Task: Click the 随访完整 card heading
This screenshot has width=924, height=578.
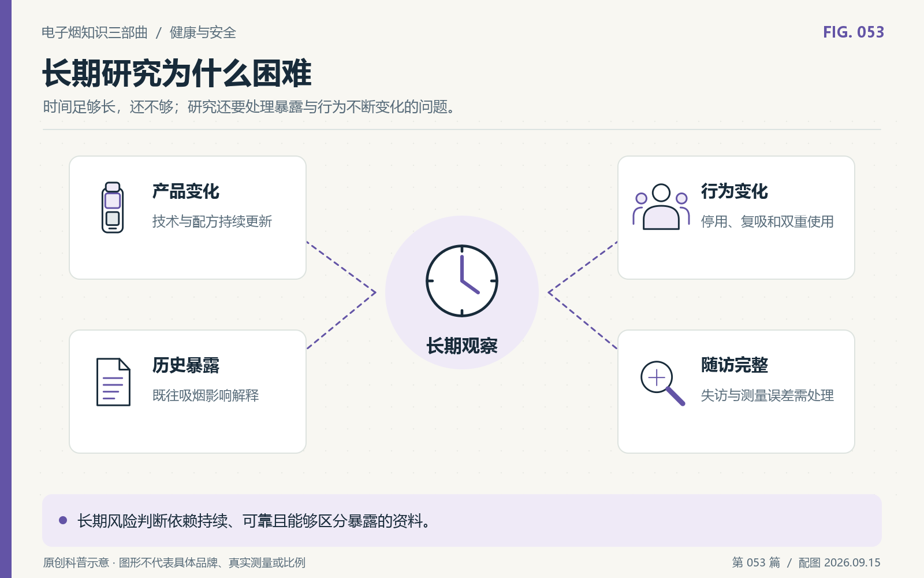Action: pos(735,365)
